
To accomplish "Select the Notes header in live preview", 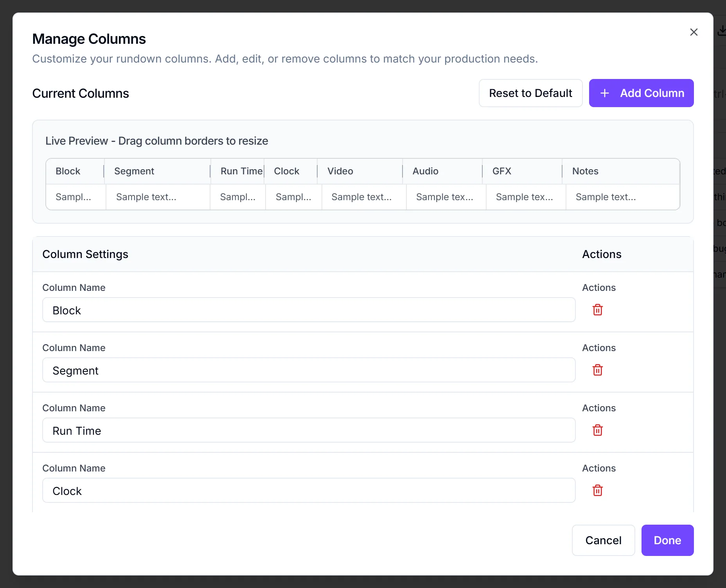I will tap(621, 171).
